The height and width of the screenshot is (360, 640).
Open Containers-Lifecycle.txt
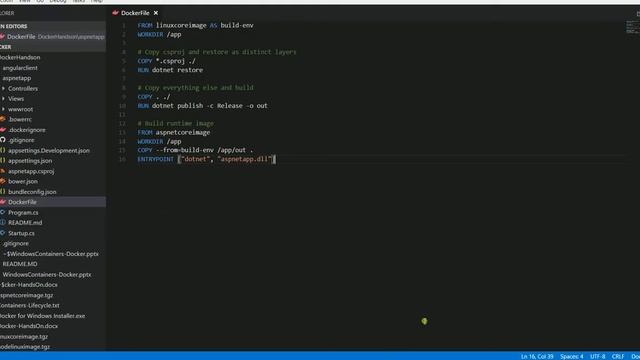click(29, 305)
